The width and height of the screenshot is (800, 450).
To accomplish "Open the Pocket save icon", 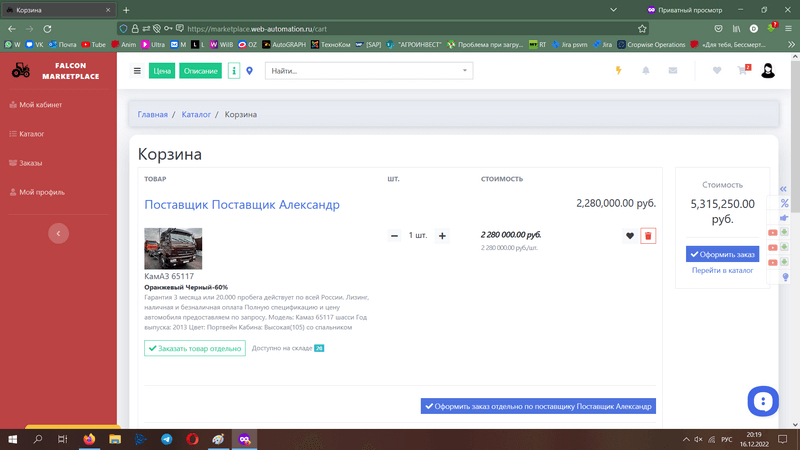I will 718,29.
